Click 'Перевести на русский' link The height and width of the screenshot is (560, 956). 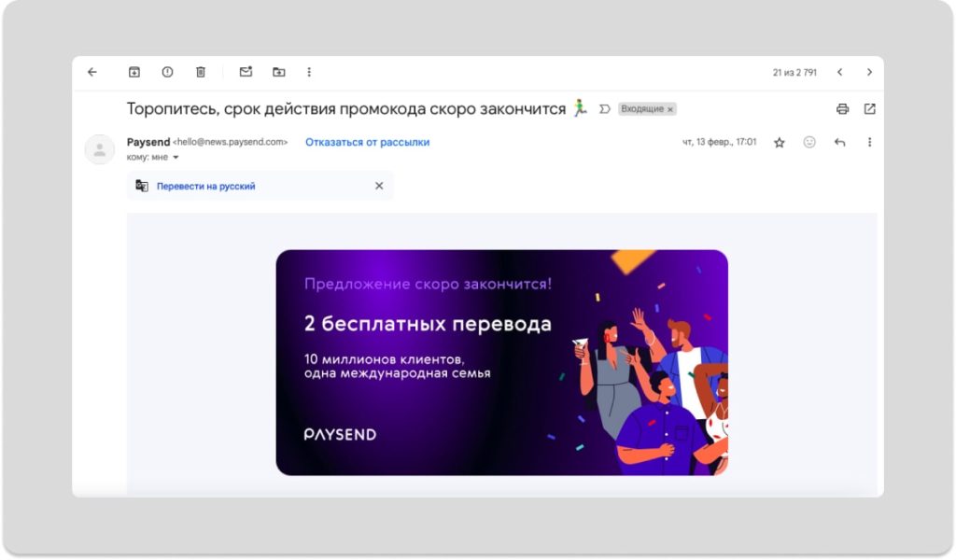[x=205, y=187]
